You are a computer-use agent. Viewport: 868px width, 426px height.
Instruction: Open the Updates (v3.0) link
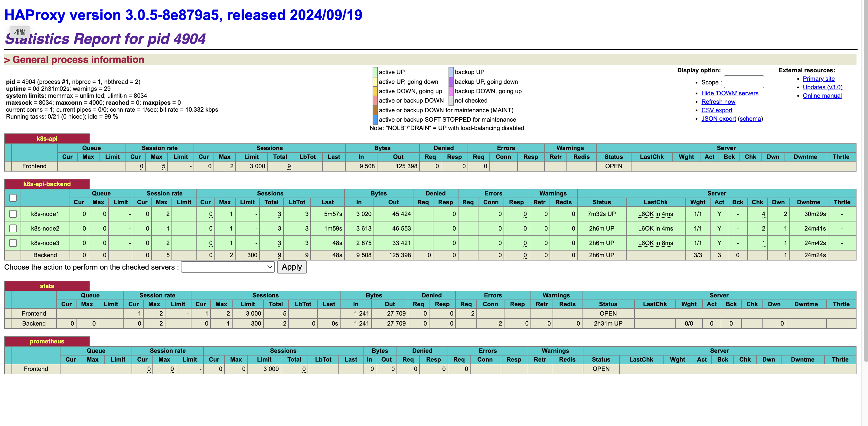click(x=822, y=87)
